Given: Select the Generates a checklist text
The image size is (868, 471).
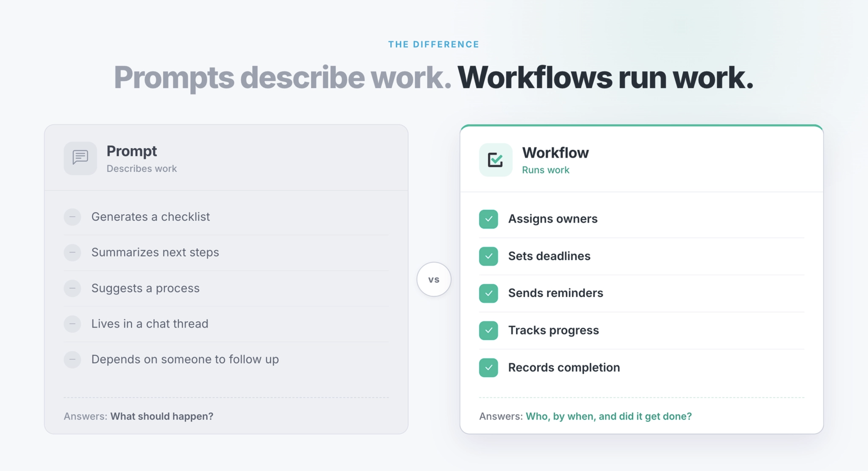Looking at the screenshot, I should [x=151, y=217].
